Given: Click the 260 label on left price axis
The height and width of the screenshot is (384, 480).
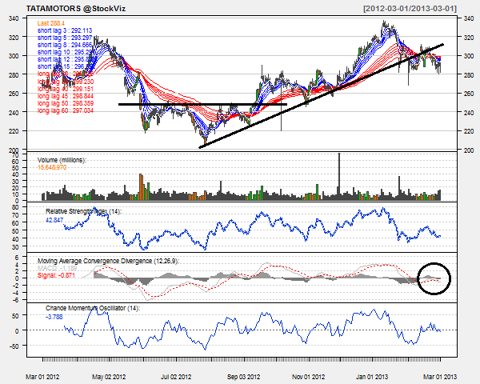Looking at the screenshot, I should click(x=13, y=94).
